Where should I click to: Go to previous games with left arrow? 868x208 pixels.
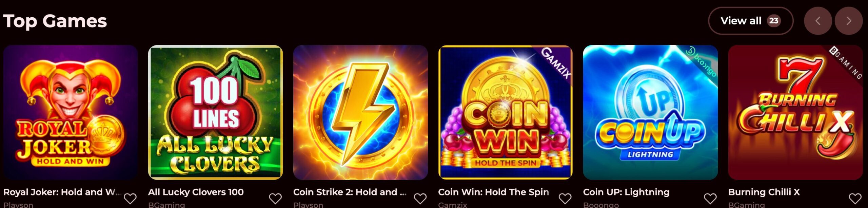coord(818,21)
